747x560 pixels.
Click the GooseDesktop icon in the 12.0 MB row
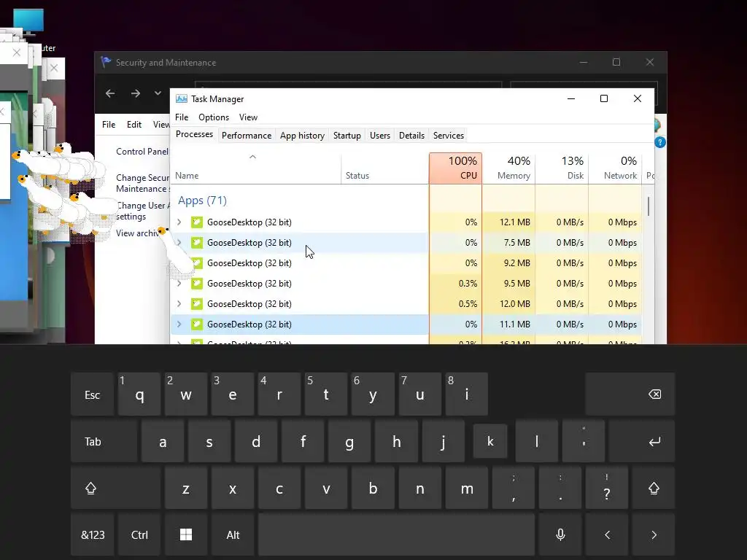click(x=197, y=304)
